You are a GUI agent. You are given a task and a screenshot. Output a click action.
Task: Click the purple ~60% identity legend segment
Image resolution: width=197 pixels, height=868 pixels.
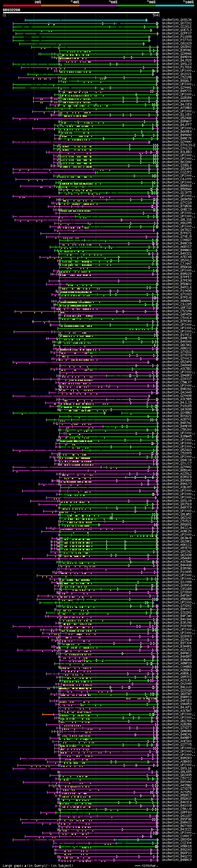(99, 6)
